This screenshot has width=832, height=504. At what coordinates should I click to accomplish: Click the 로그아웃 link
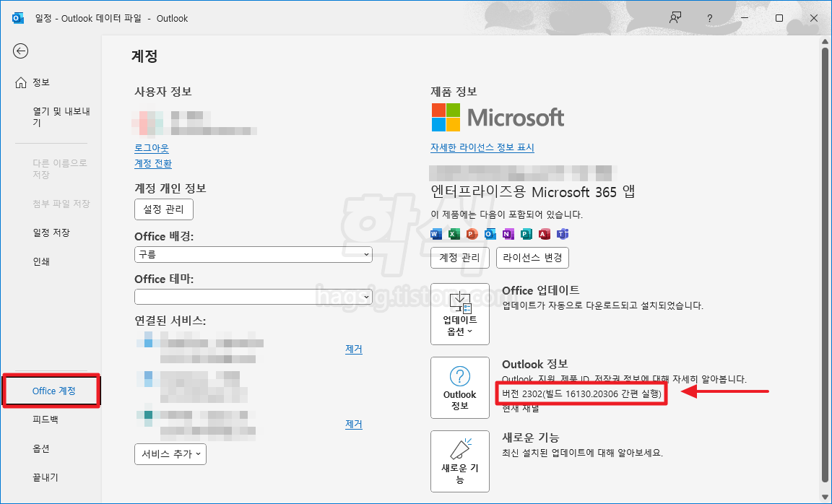point(152,148)
